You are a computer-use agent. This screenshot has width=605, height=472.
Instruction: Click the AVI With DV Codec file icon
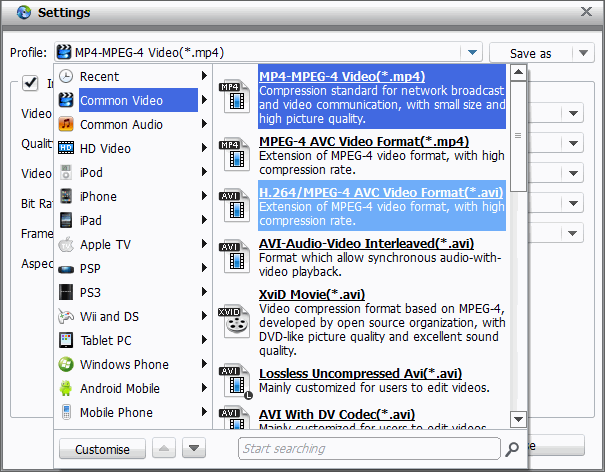(x=234, y=418)
